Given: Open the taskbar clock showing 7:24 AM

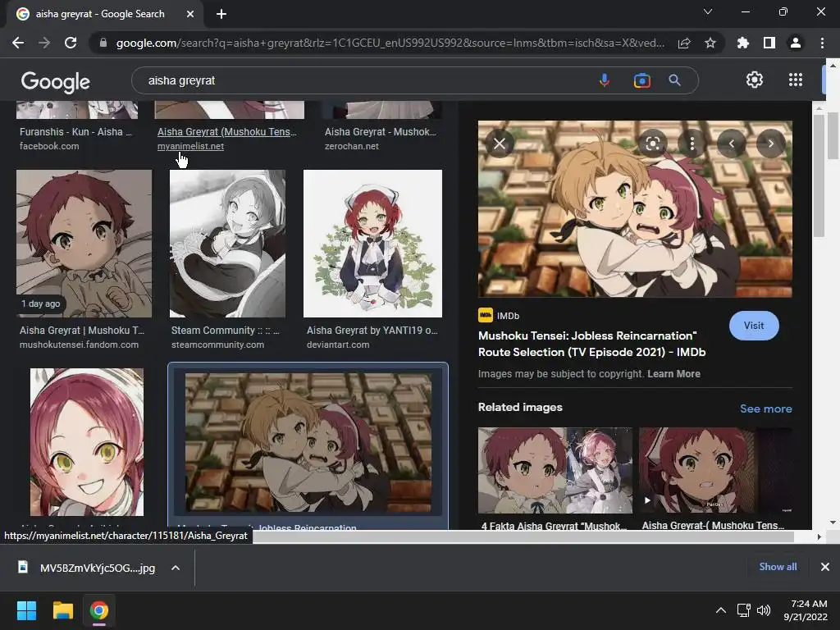Looking at the screenshot, I should (806, 610).
